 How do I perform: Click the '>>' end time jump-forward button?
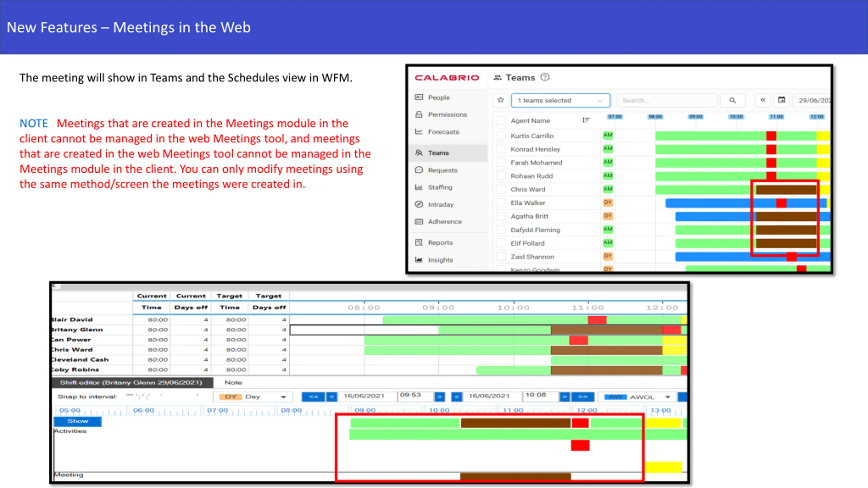pyautogui.click(x=583, y=396)
